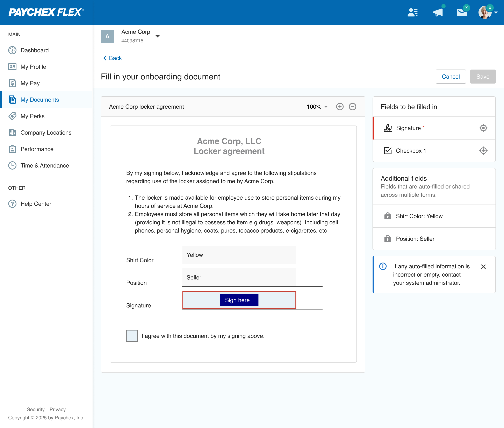Open the employee directory icon in header
504x428 pixels.
pos(413,12)
